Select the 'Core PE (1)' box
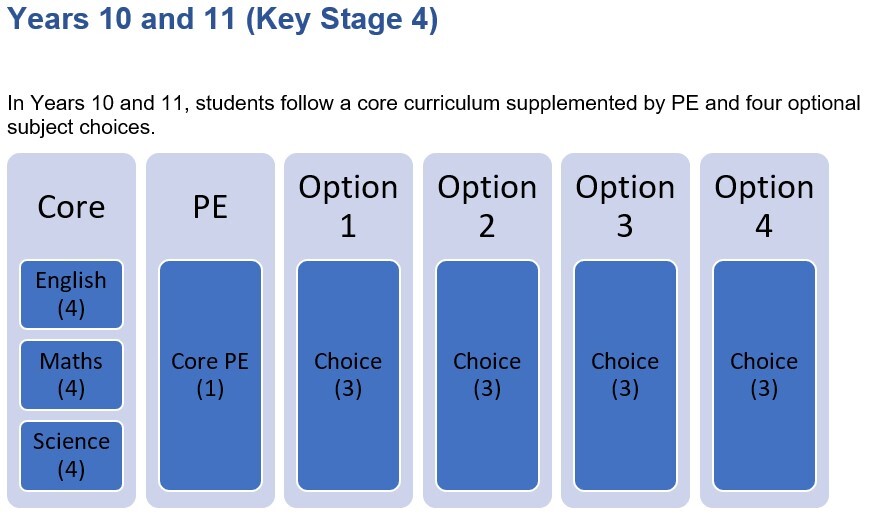Screen dimensions: 869x519 210,375
